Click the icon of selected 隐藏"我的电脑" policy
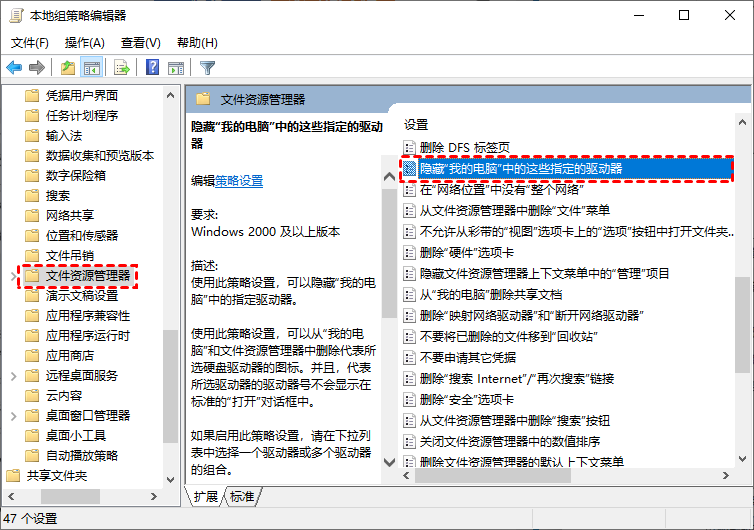Image resolution: width=754 pixels, height=530 pixels. (409, 168)
